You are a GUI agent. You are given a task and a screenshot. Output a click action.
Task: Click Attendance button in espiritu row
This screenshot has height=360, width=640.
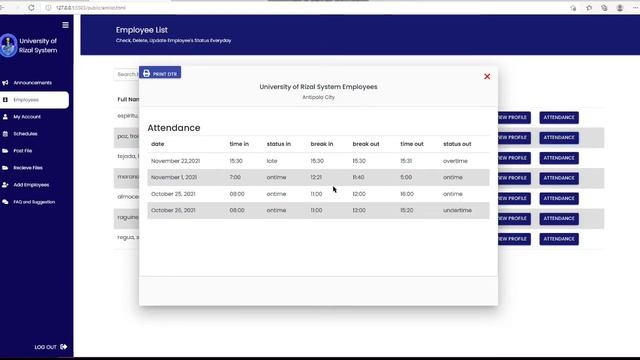pyautogui.click(x=559, y=118)
